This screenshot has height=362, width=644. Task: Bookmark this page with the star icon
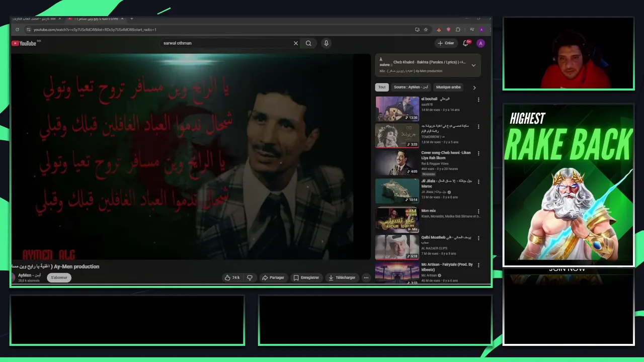(x=426, y=30)
